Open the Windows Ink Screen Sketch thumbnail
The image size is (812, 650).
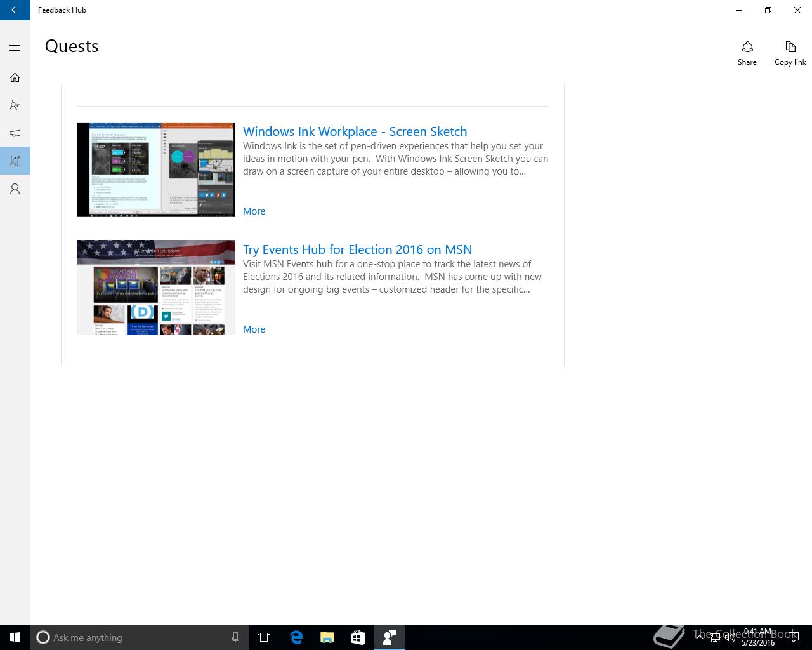click(x=156, y=169)
